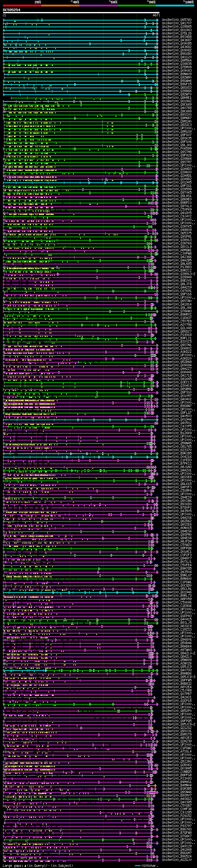Select the UniRef100_Q42421 label
This screenshot has height=868, width=197.
(177, 697)
